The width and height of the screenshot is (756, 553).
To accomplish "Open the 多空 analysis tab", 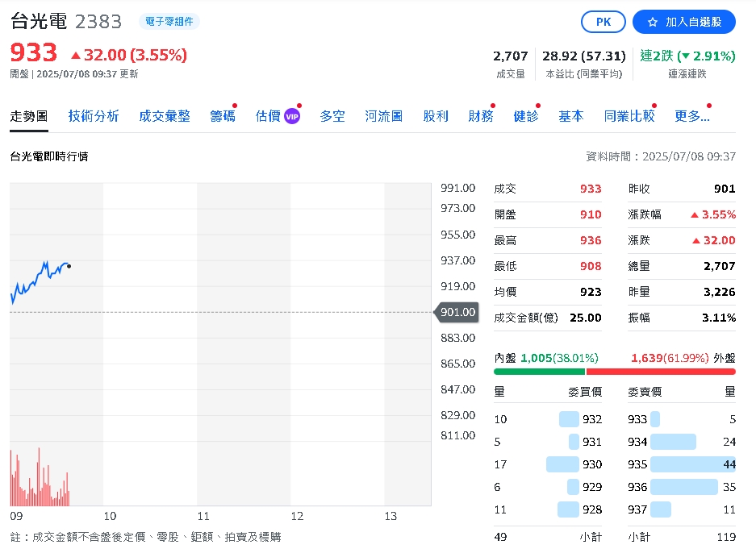I will click(332, 116).
